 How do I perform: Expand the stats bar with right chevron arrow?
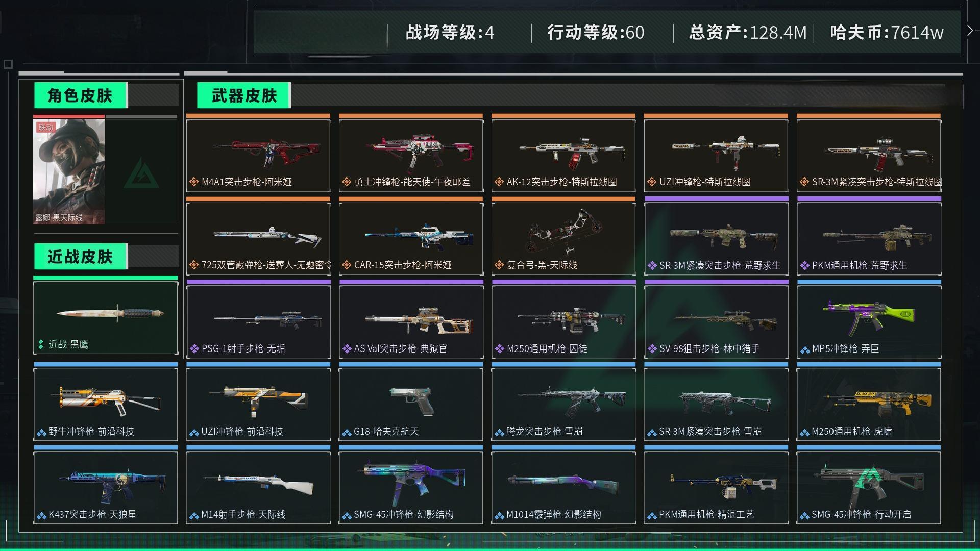pos(970,31)
